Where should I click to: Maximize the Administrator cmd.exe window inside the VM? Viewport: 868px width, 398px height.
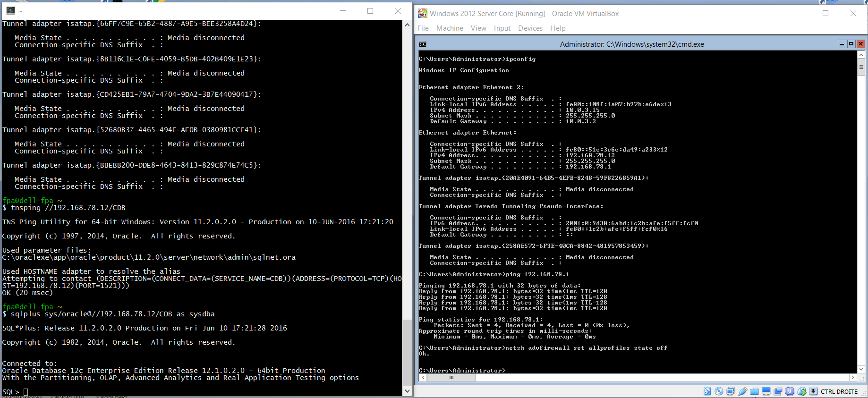[x=851, y=44]
